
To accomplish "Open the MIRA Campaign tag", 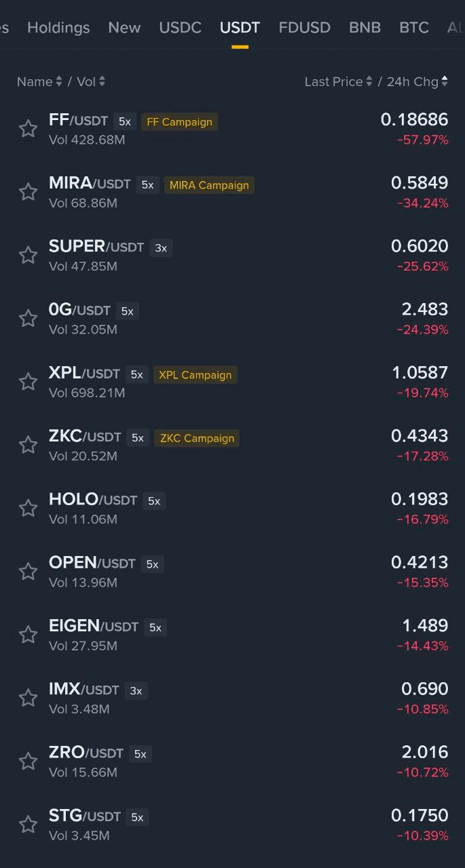I will (x=209, y=185).
